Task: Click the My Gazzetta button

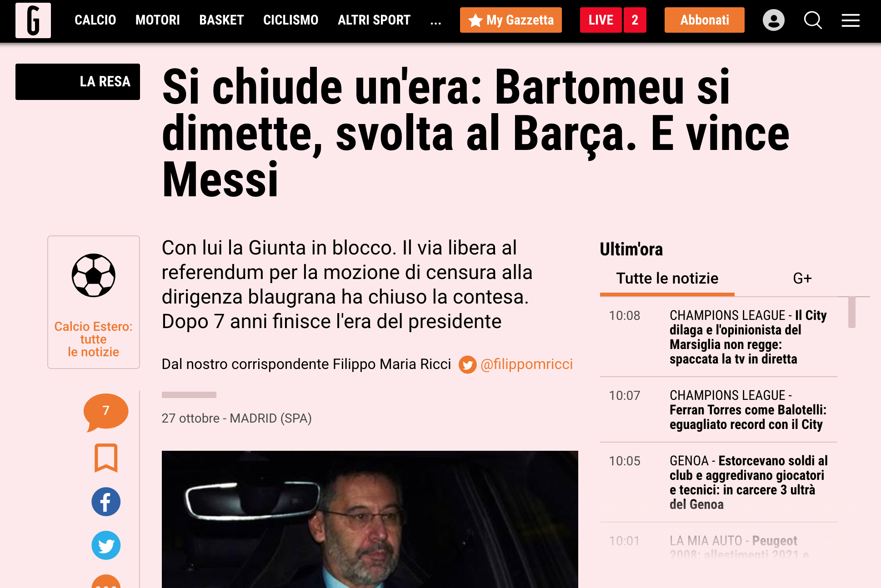Action: coord(511,20)
